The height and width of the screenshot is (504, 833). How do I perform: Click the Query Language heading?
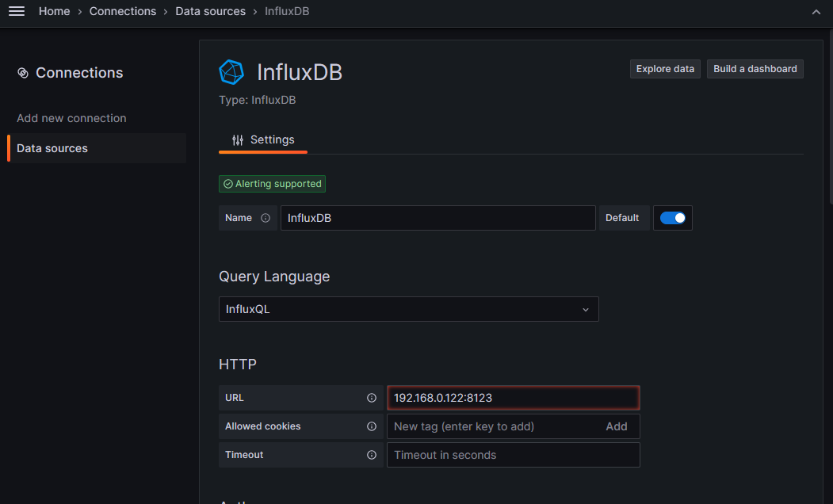[274, 277]
